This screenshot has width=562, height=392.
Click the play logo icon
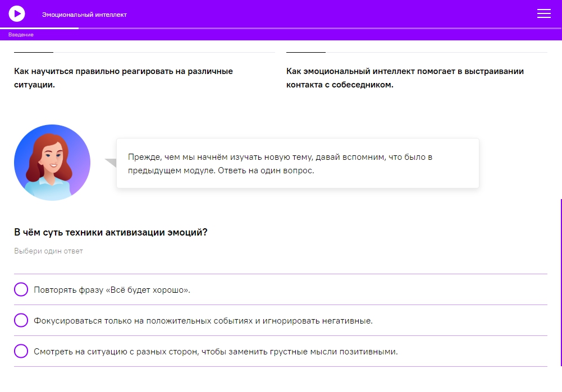(x=17, y=13)
